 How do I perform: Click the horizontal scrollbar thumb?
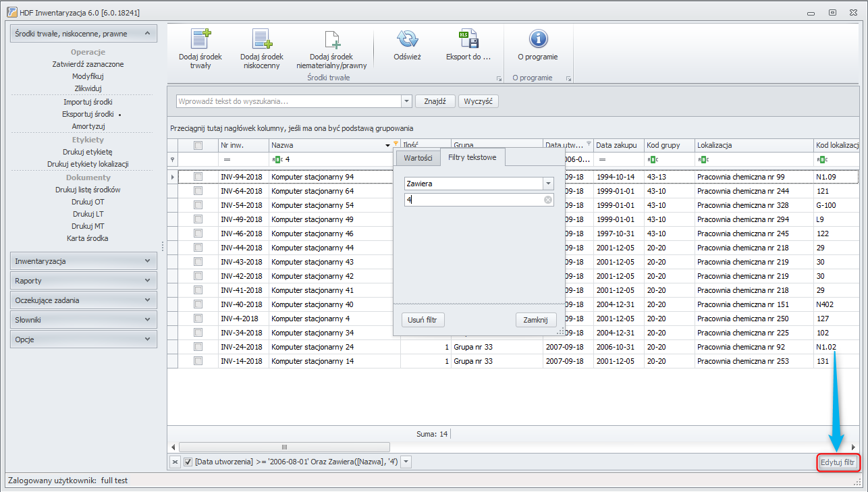tap(284, 447)
